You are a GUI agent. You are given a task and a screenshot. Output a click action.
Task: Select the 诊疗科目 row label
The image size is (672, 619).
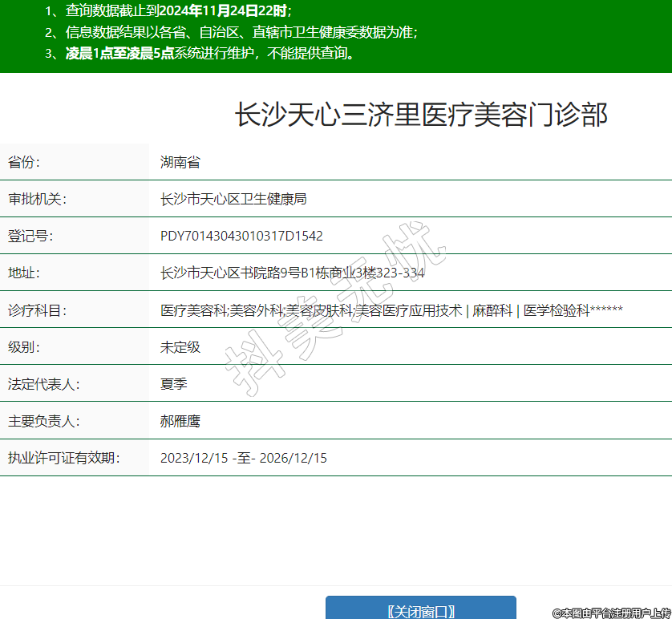tap(37, 310)
